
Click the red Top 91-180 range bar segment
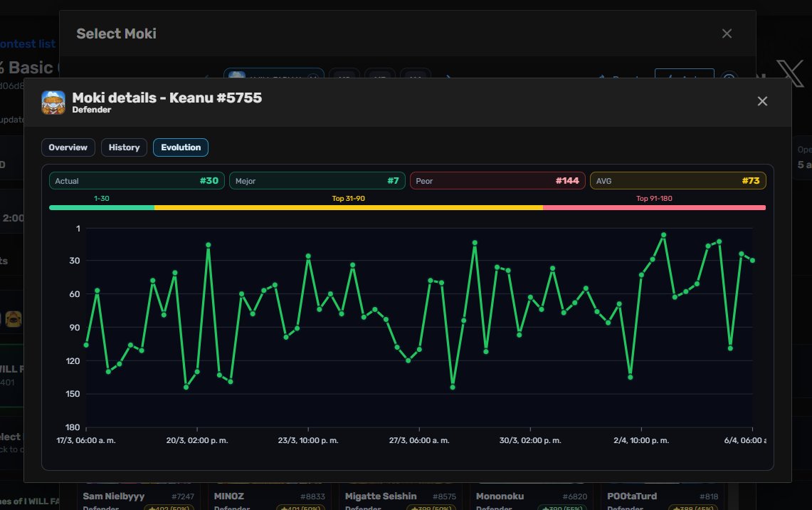click(655, 207)
